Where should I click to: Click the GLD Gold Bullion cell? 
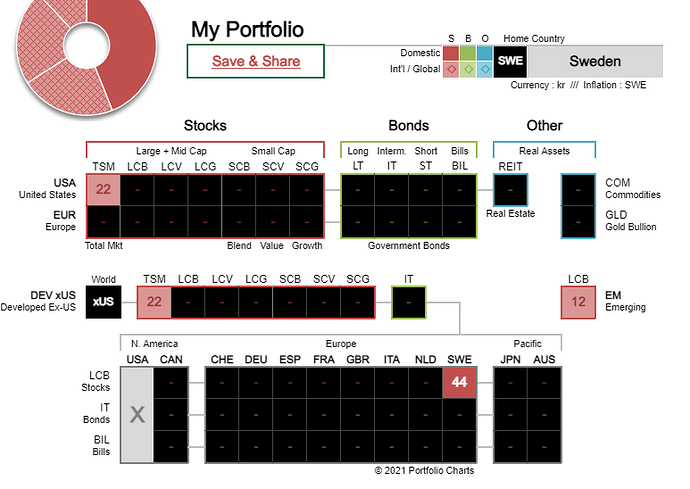tap(578, 221)
